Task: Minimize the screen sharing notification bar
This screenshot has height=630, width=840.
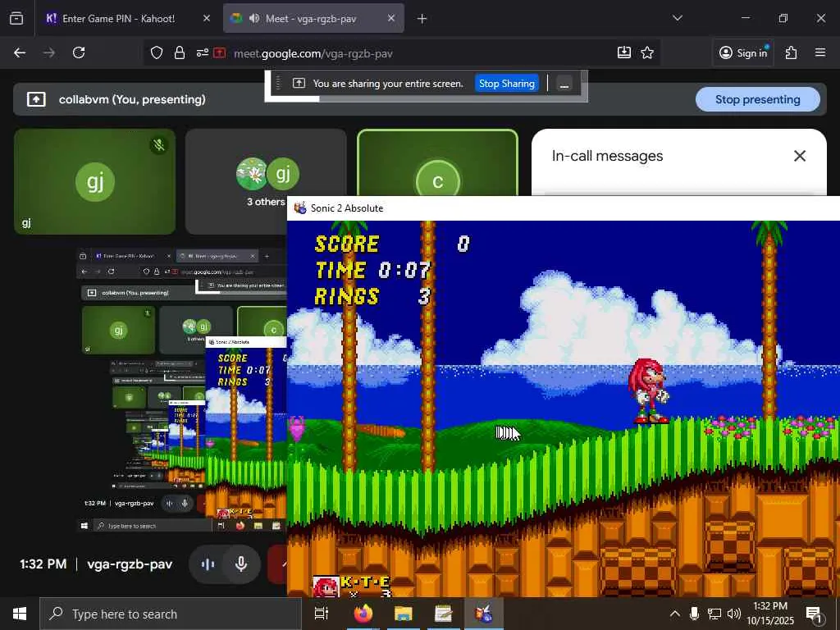Action: point(564,84)
